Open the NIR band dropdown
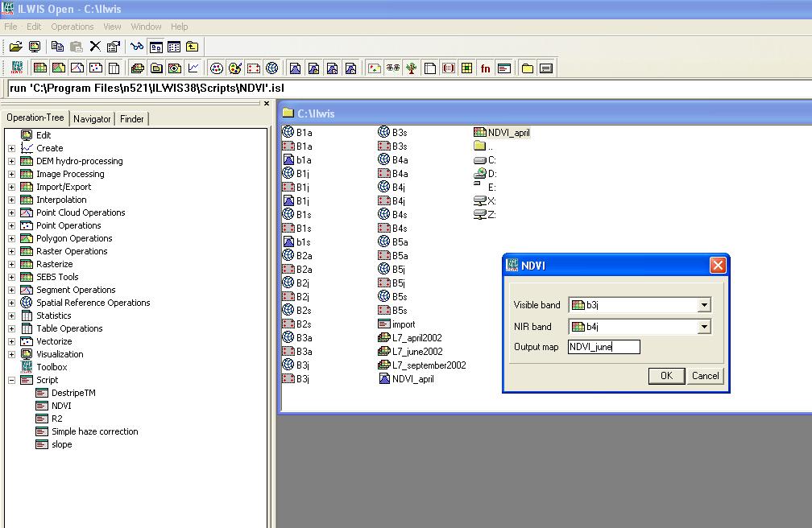The image size is (812, 528). 704,327
